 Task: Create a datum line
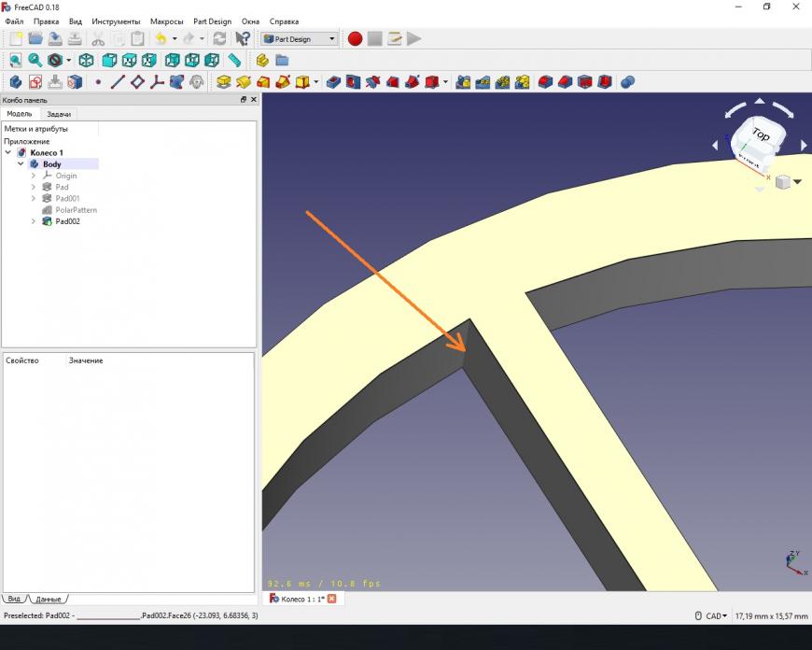(x=118, y=82)
